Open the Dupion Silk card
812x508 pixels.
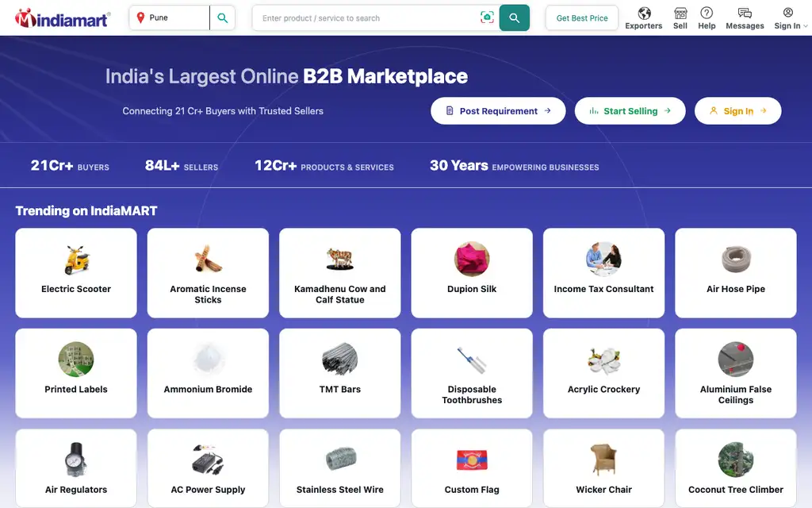[472, 273]
